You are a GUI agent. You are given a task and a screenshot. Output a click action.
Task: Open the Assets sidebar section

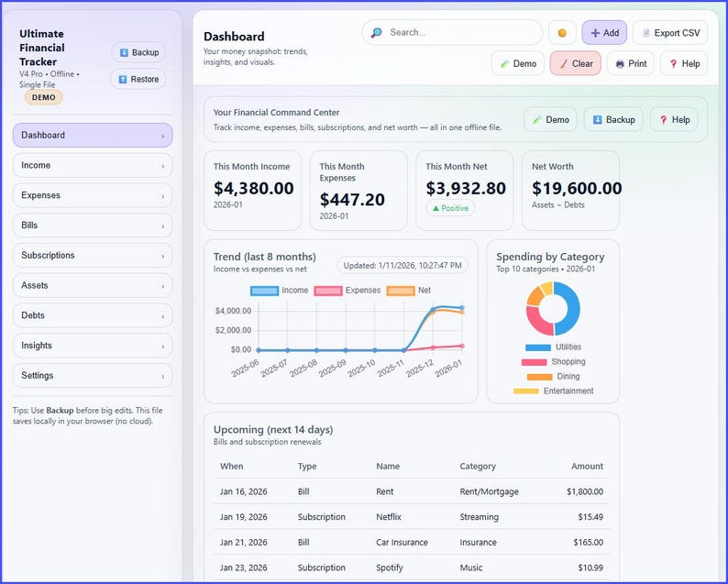tap(93, 285)
